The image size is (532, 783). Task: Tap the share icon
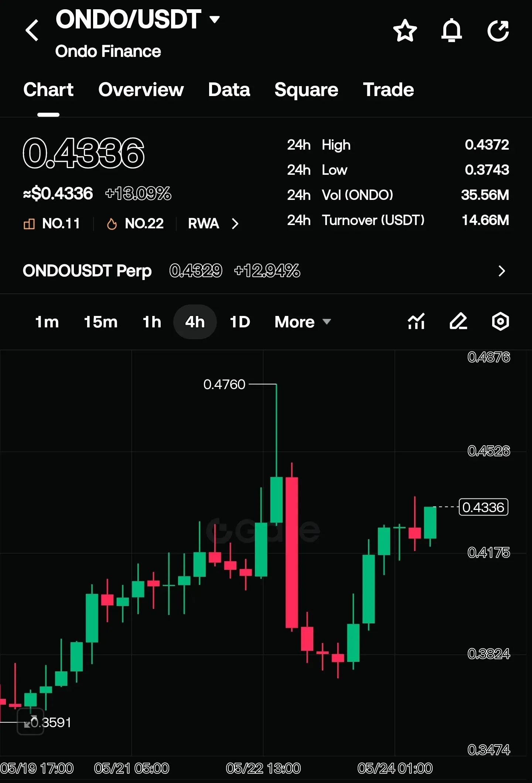[x=498, y=30]
